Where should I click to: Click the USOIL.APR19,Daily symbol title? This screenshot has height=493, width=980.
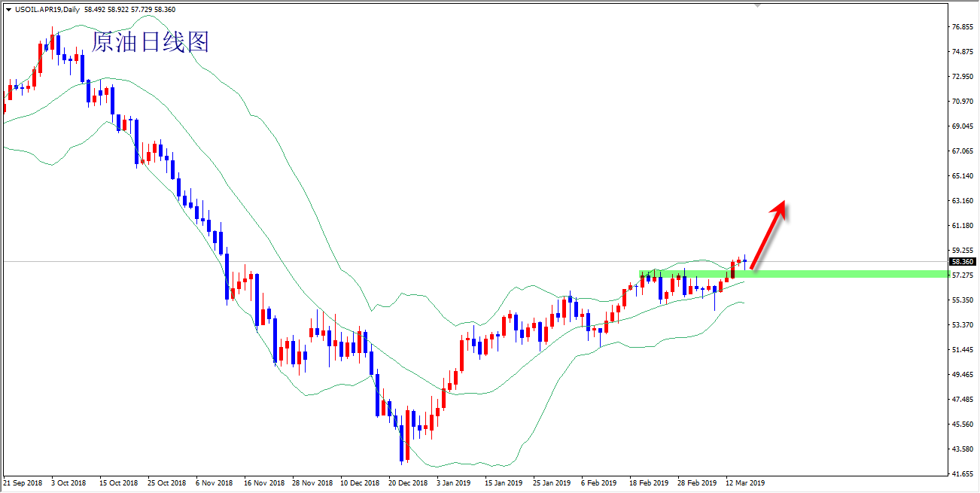click(47, 10)
